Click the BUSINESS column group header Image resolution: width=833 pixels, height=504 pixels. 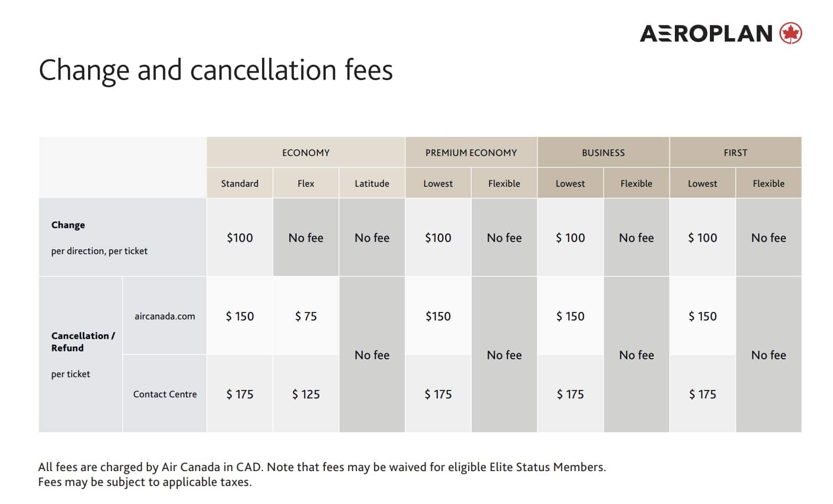(603, 153)
